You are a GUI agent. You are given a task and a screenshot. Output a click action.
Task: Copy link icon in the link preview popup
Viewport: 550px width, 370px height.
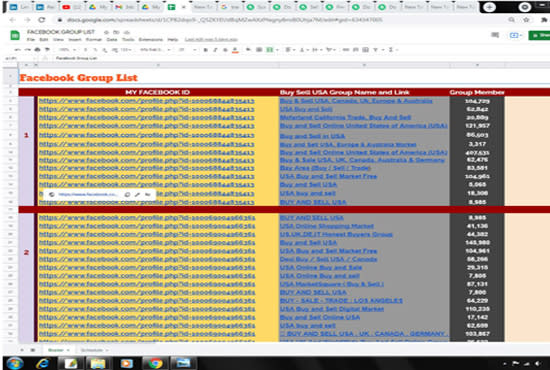point(127,194)
